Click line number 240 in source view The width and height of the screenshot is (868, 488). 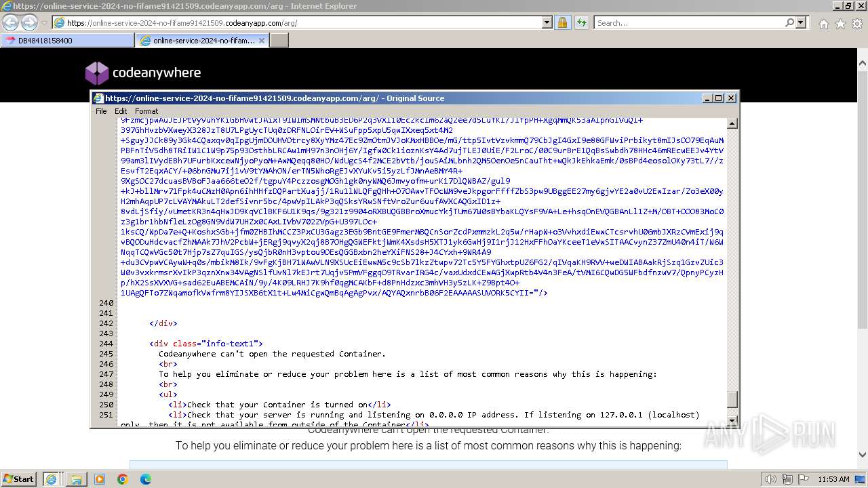point(106,303)
